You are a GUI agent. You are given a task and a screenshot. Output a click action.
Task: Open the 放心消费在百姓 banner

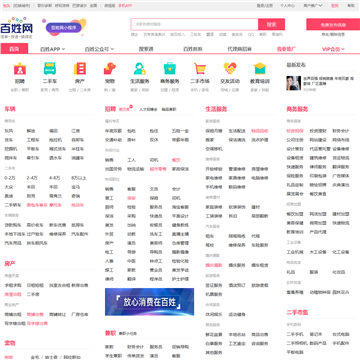pos(149,302)
